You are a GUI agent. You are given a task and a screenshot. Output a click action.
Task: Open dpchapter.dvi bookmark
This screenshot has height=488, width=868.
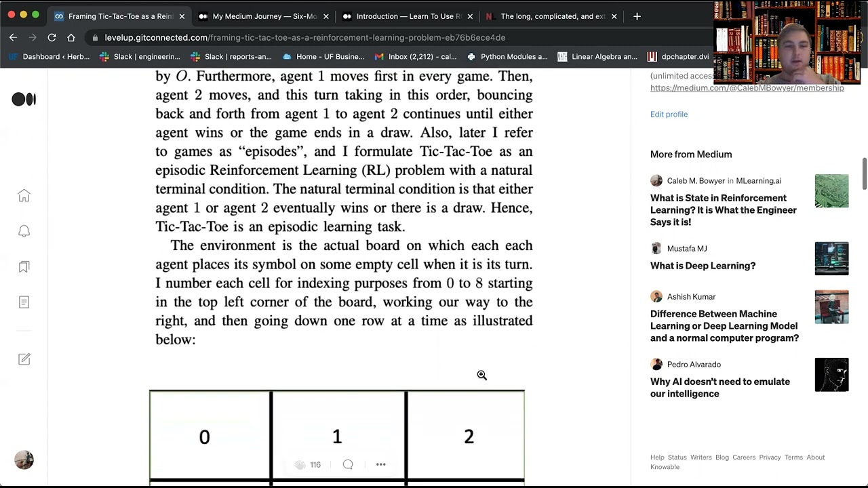pyautogui.click(x=679, y=57)
